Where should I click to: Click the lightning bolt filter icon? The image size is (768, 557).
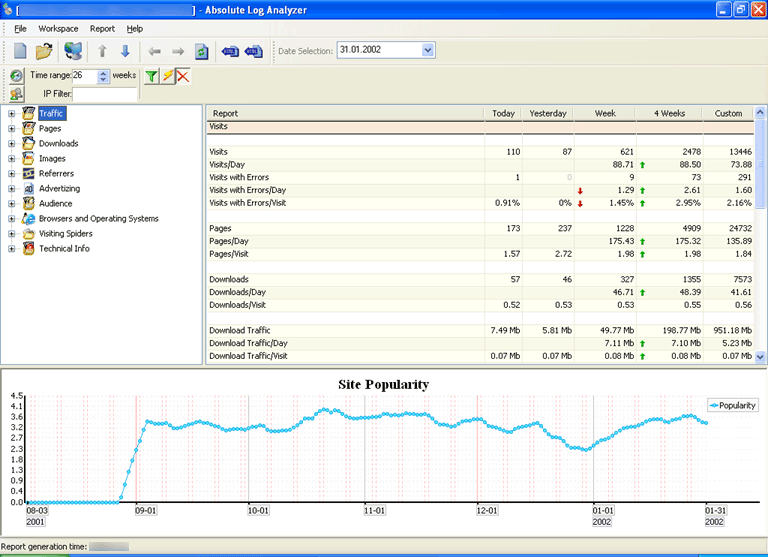click(x=168, y=76)
